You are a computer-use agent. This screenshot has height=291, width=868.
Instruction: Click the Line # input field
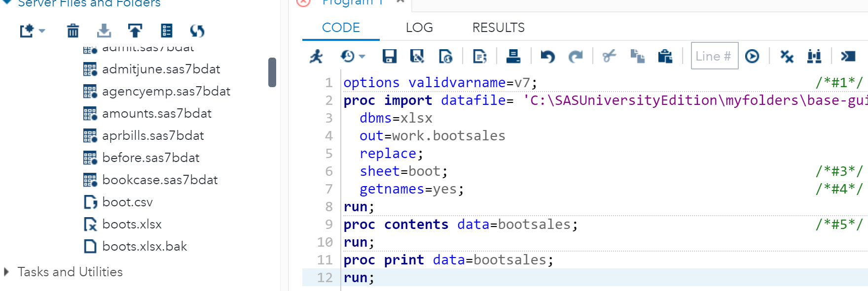pyautogui.click(x=714, y=56)
